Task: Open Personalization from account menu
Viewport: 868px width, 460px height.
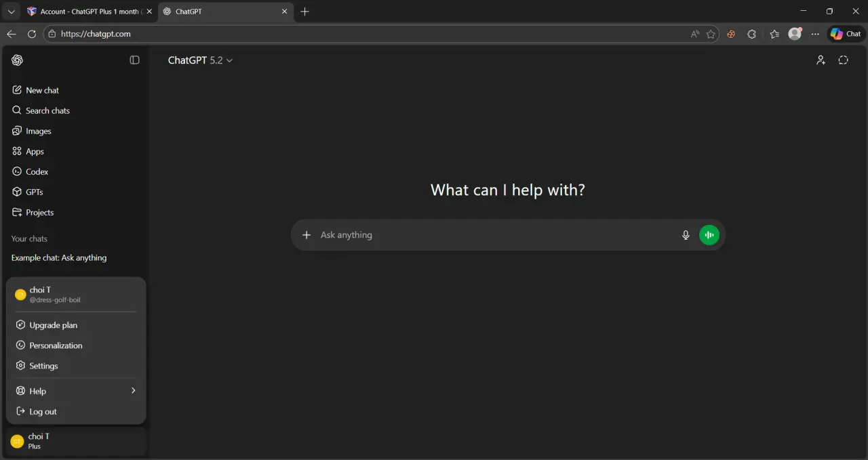Action: [76, 346]
